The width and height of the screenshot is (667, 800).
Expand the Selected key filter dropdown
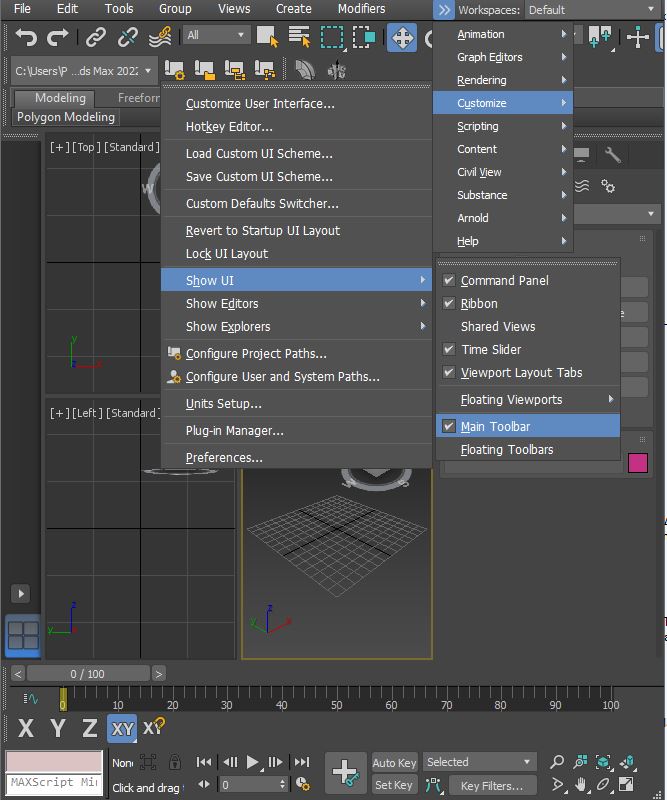pyautogui.click(x=479, y=762)
